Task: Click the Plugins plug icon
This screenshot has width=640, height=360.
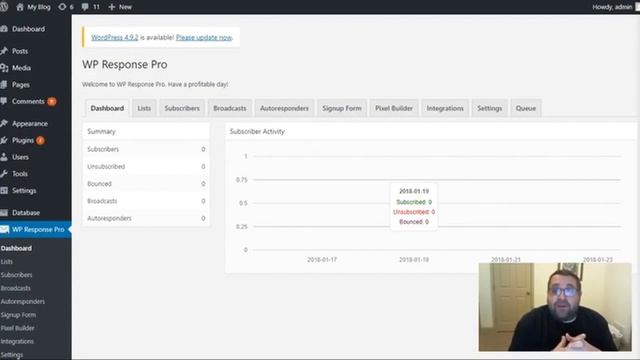Action: coord(4,140)
